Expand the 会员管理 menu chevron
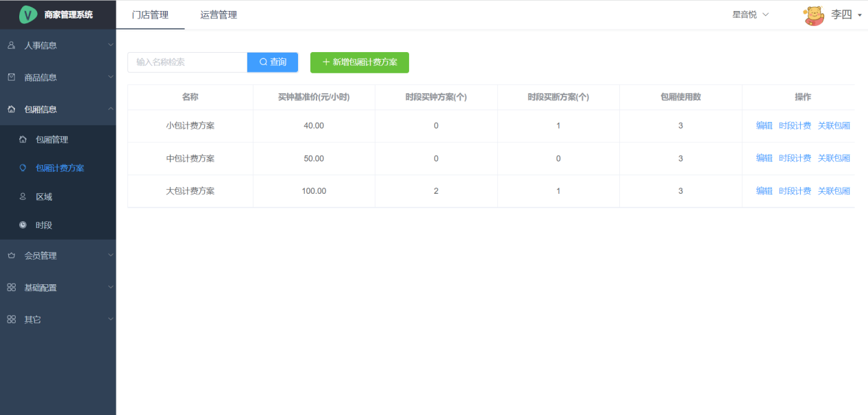Image resolution: width=868 pixels, height=415 pixels. click(x=110, y=255)
